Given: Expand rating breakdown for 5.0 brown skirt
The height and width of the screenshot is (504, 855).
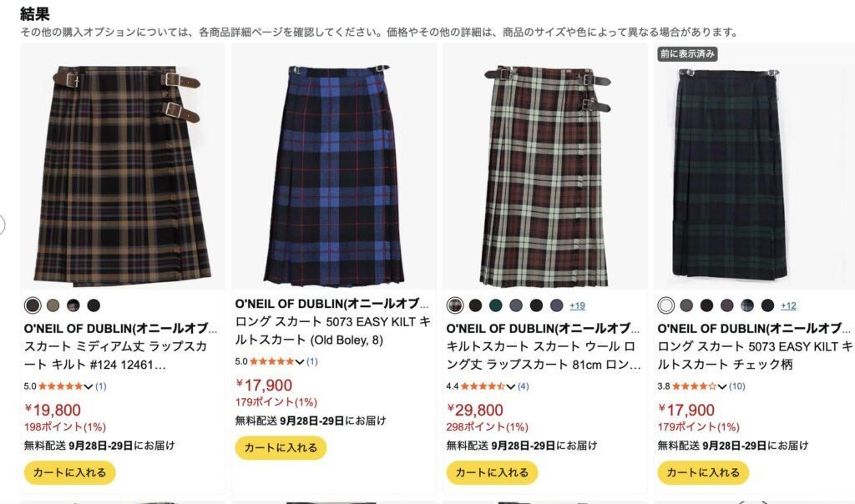Looking at the screenshot, I should click(x=88, y=386).
